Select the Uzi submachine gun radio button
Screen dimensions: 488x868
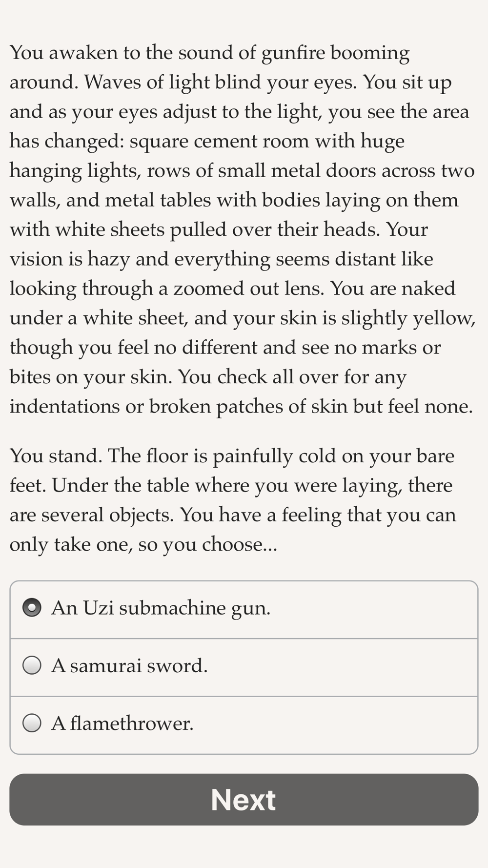pos(32,608)
